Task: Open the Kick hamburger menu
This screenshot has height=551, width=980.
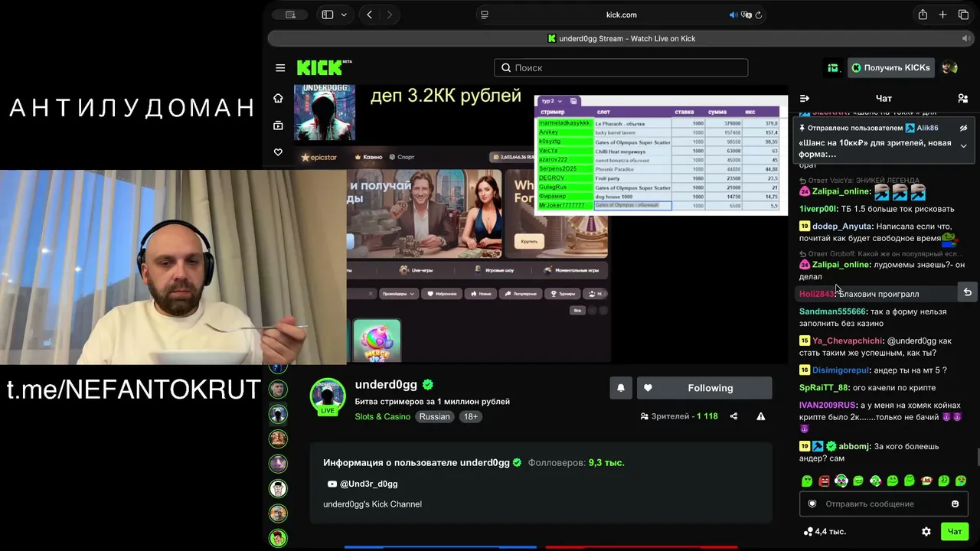Action: coord(280,68)
